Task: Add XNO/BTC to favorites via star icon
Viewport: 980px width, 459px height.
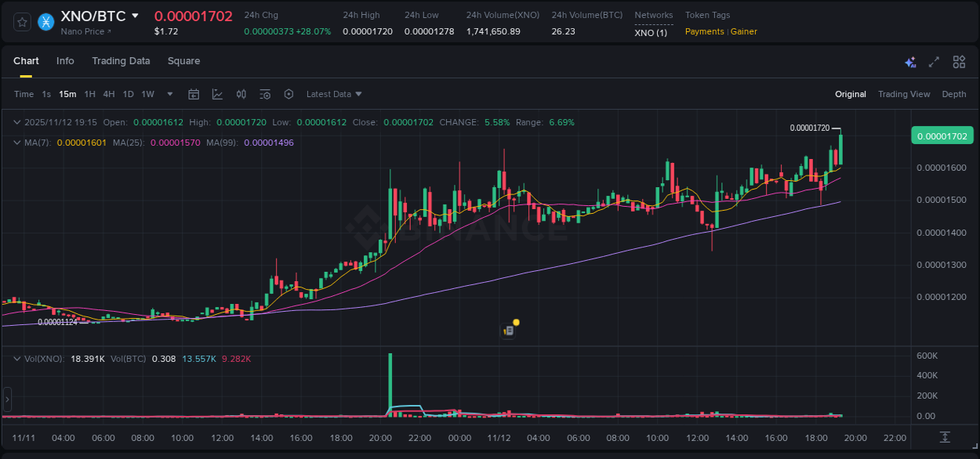Action: click(21, 22)
